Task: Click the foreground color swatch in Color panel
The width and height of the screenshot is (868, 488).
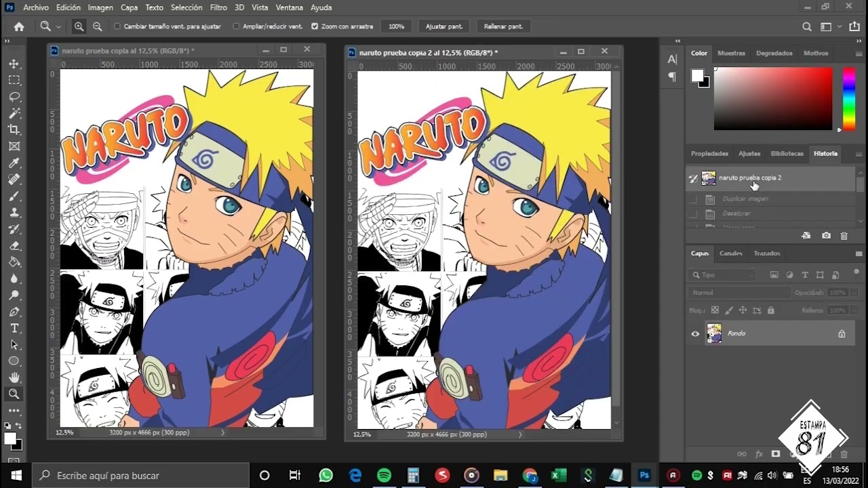Action: coord(697,75)
